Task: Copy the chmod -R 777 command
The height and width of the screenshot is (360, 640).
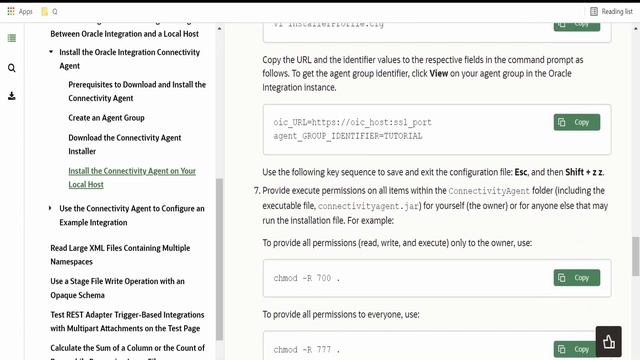Action: [575, 349]
